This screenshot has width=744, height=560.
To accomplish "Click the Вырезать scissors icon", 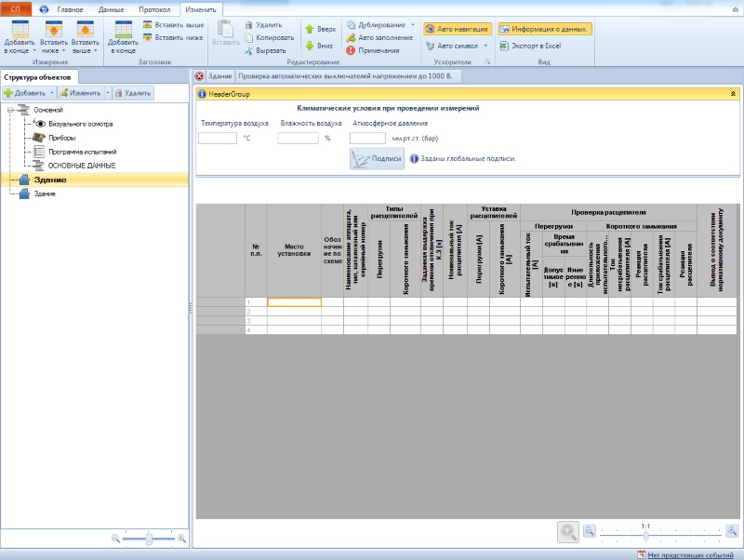I will click(248, 50).
